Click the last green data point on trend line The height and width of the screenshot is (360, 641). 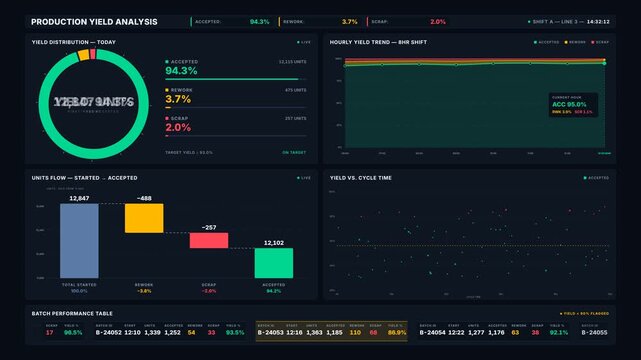coord(604,63)
